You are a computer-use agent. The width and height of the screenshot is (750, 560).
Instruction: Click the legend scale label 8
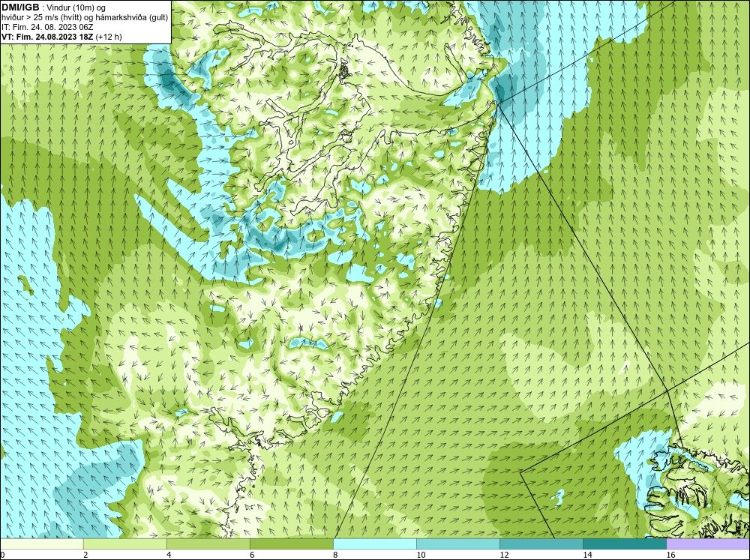point(335,555)
